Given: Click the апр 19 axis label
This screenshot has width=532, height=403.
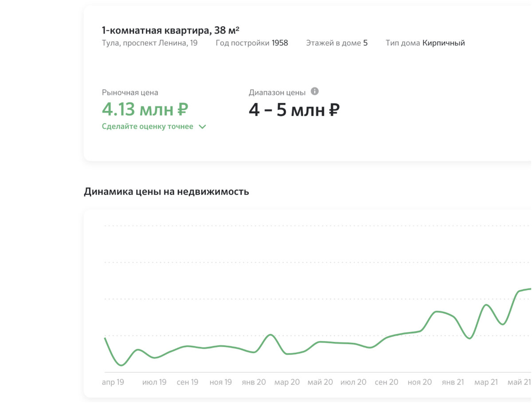Looking at the screenshot, I should 113,382.
